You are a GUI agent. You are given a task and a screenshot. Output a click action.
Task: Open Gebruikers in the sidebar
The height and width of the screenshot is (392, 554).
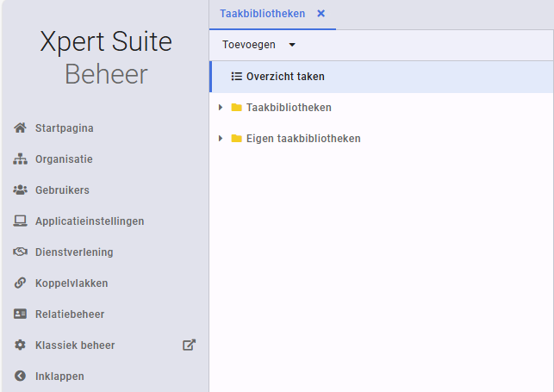[x=62, y=190]
